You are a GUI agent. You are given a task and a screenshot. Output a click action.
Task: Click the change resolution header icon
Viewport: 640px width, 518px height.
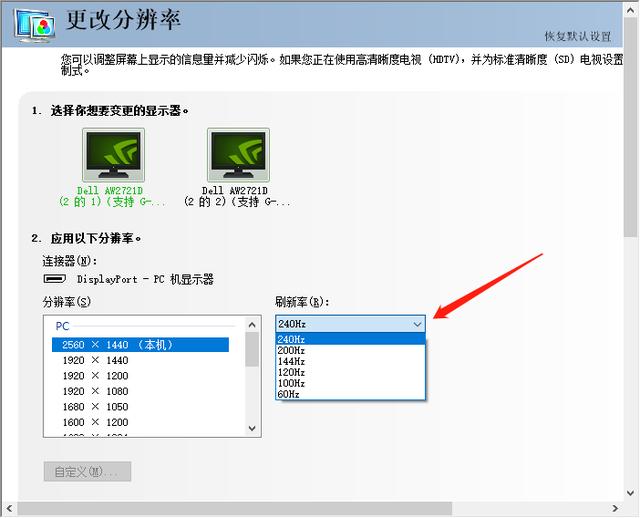pyautogui.click(x=34, y=25)
